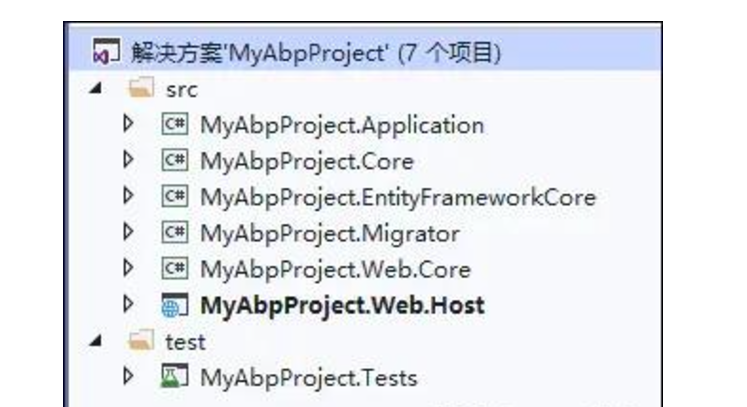Click the Visual Studio solution icon
The image size is (747, 407).
tap(106, 52)
